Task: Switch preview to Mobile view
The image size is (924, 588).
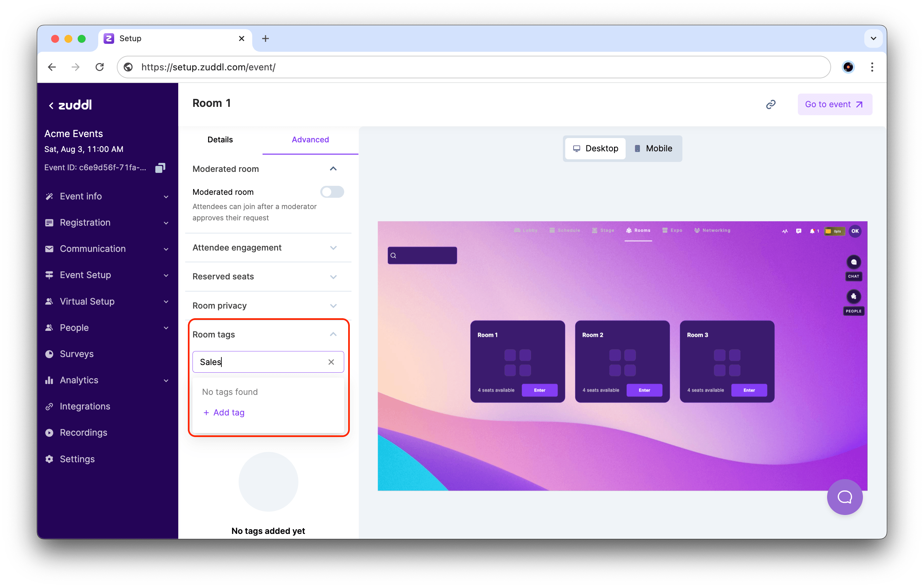Action: click(x=653, y=148)
